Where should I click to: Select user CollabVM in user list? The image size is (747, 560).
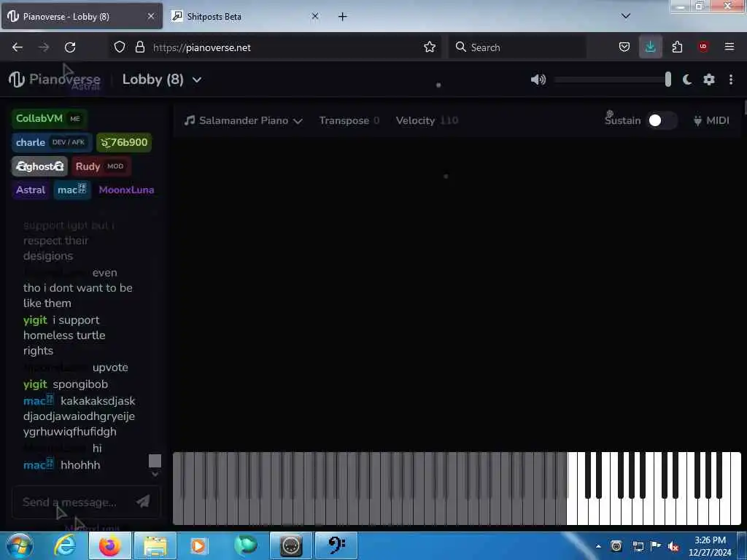[x=49, y=119]
